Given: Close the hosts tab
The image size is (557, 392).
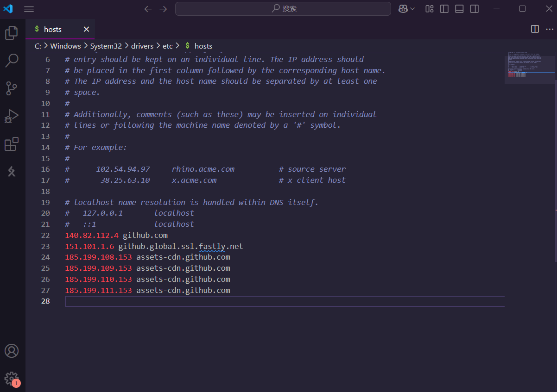Looking at the screenshot, I should (x=86, y=29).
